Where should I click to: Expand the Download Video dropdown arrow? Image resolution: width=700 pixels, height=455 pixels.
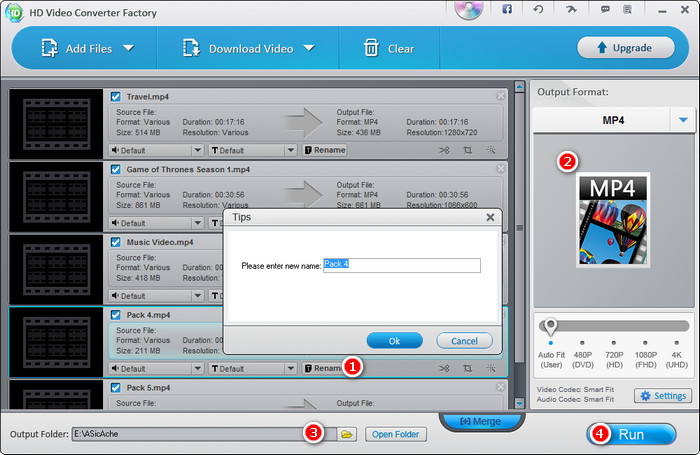pyautogui.click(x=309, y=48)
